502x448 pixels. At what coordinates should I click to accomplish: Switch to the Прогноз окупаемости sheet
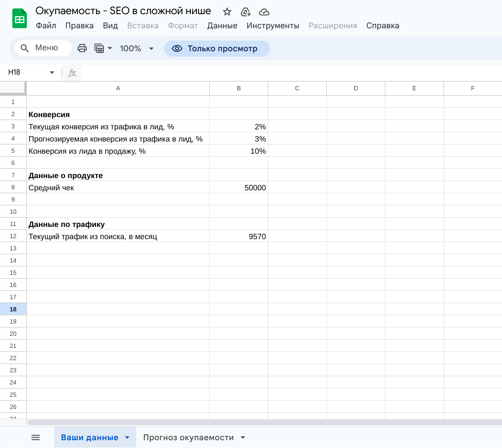(x=188, y=437)
